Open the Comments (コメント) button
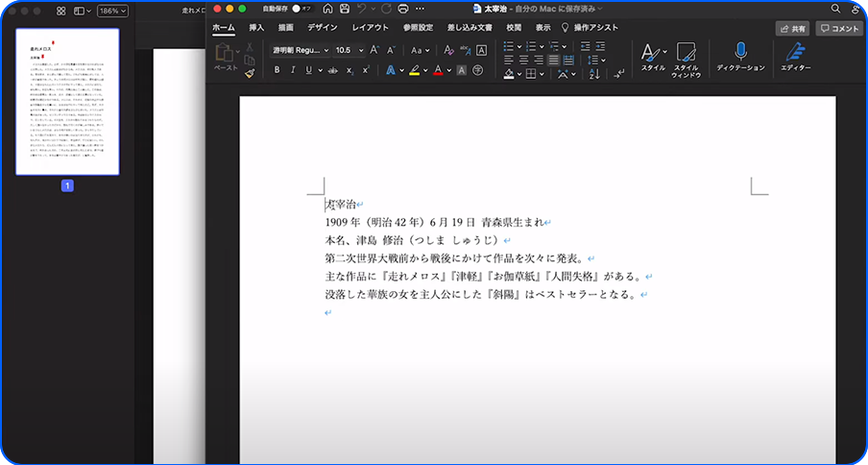The width and height of the screenshot is (868, 465). [x=839, y=29]
